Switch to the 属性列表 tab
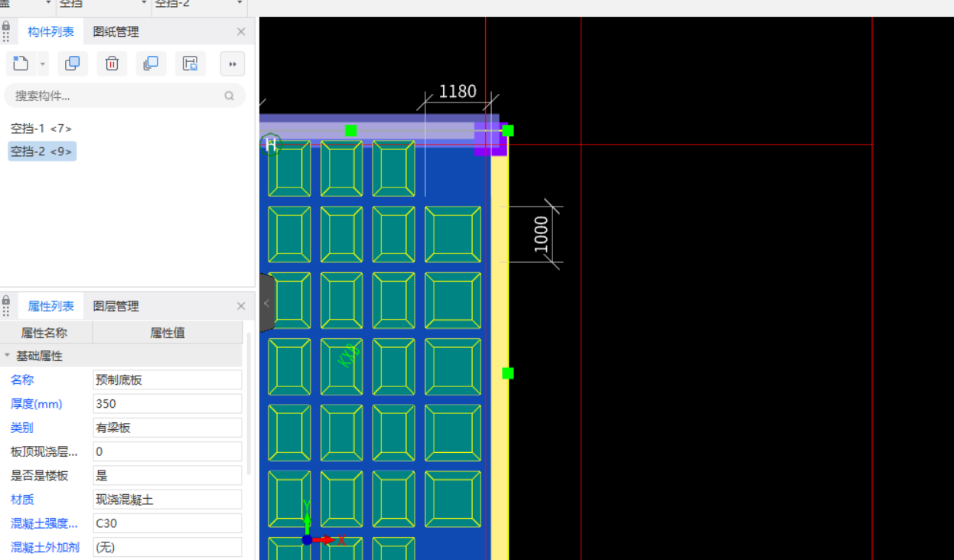The image size is (954, 560). (x=50, y=306)
